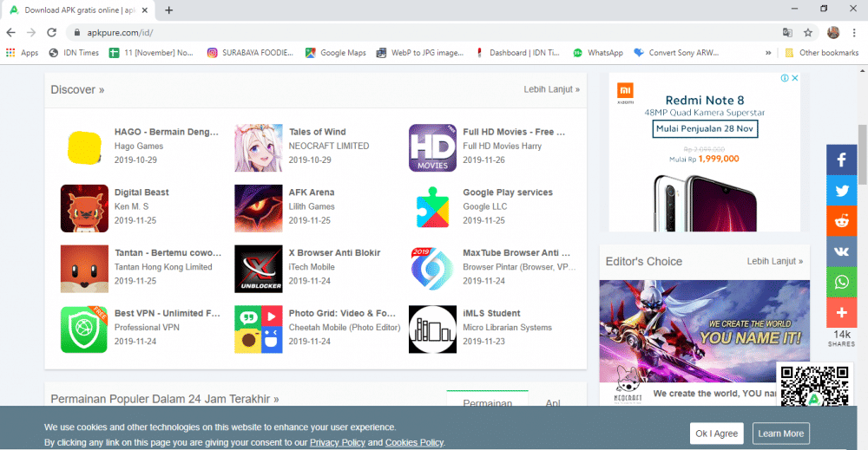
Task: Click the address bar URL field
Action: click(x=417, y=32)
